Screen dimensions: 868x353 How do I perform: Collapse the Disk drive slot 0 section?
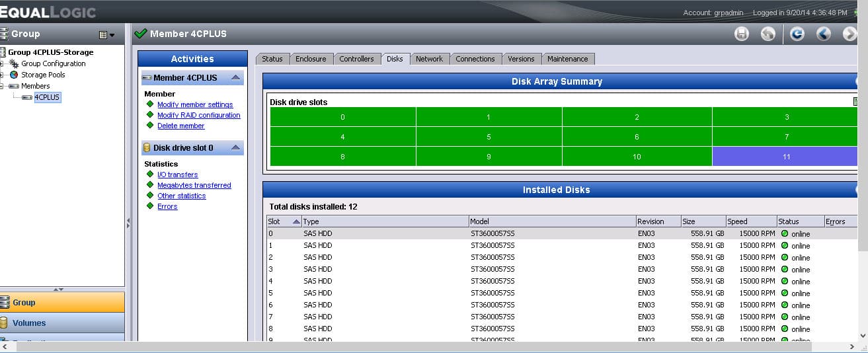point(235,148)
